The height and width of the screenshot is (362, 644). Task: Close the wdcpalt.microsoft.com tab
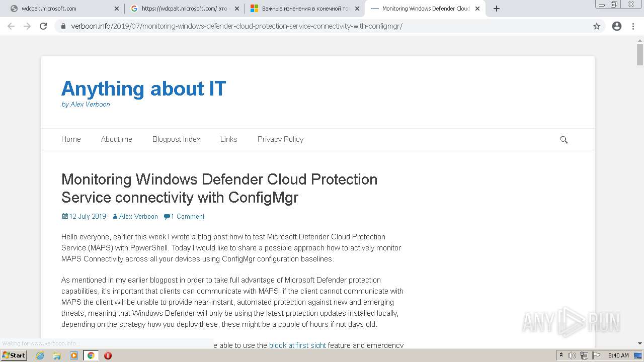[117, 9]
